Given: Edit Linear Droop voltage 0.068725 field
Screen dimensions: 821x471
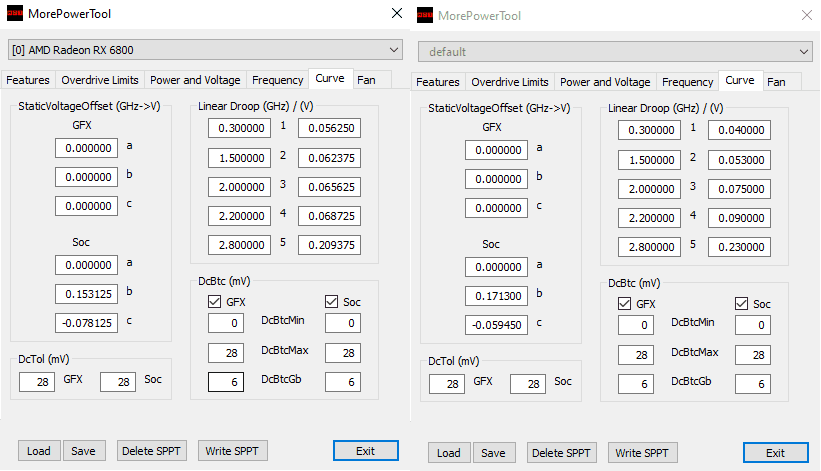Looking at the screenshot, I should pyautogui.click(x=329, y=216).
